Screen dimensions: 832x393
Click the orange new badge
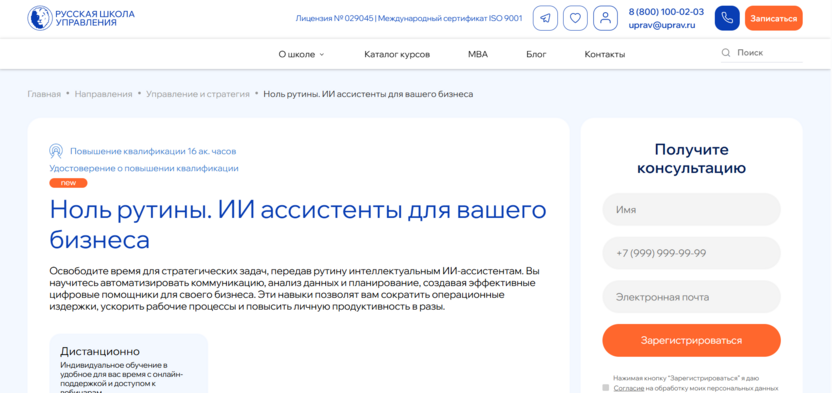pyautogui.click(x=68, y=183)
